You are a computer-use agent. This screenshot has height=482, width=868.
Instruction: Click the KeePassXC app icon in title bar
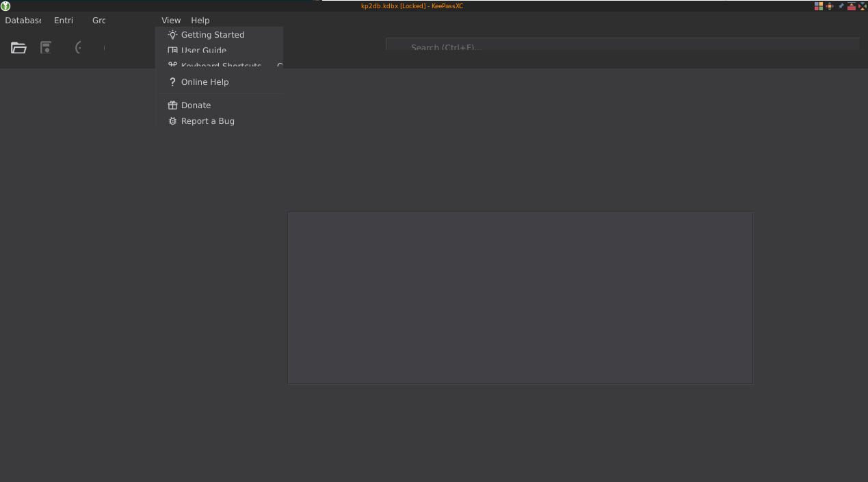(5, 6)
